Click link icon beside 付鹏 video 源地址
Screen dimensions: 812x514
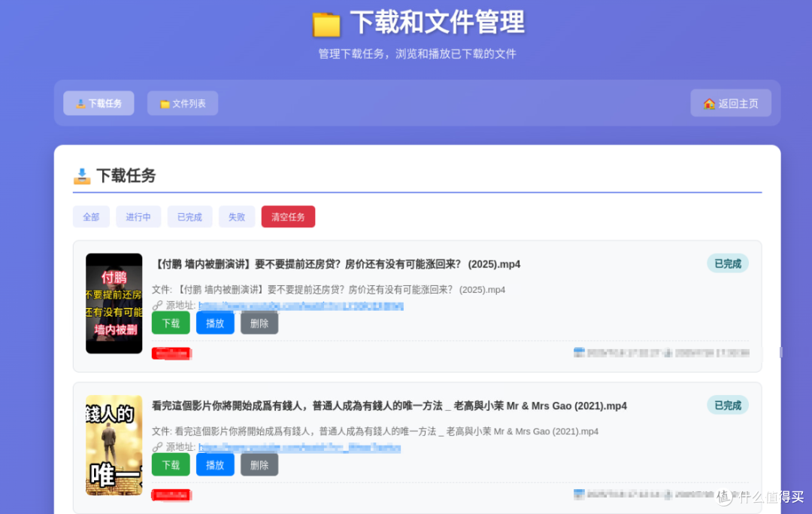pos(157,306)
